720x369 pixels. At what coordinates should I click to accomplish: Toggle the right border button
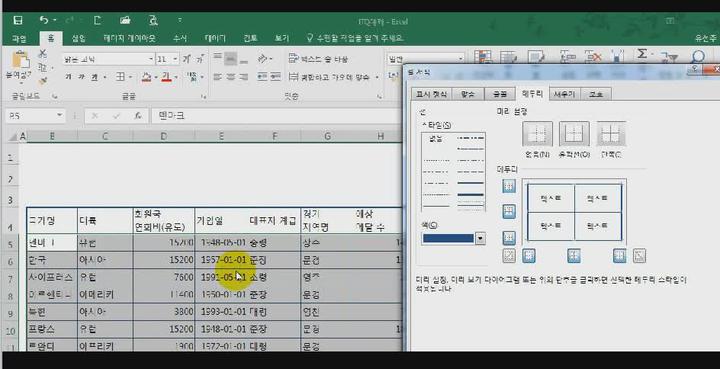tap(619, 256)
